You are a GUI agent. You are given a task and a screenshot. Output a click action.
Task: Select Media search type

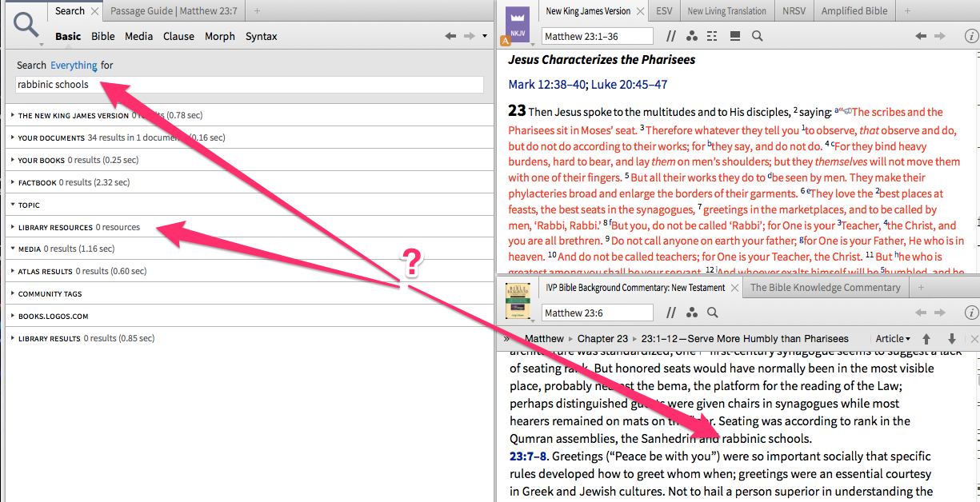click(x=139, y=36)
